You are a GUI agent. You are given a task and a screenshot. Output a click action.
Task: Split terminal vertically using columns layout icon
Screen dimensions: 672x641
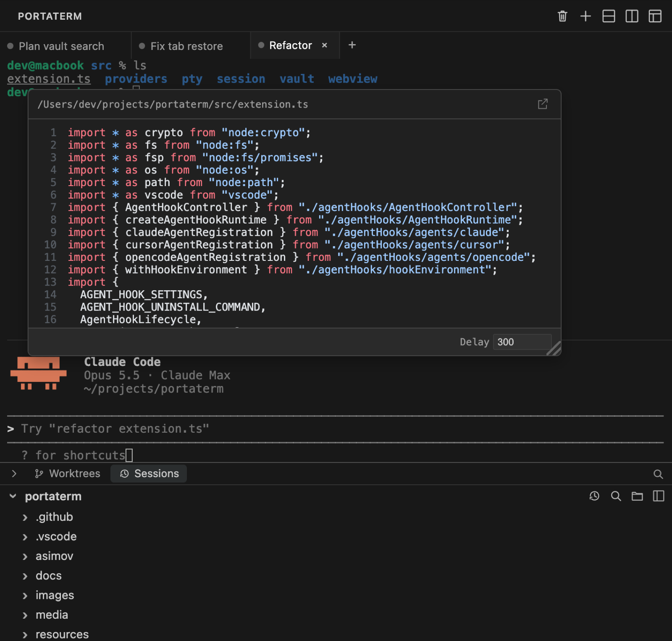click(x=632, y=16)
